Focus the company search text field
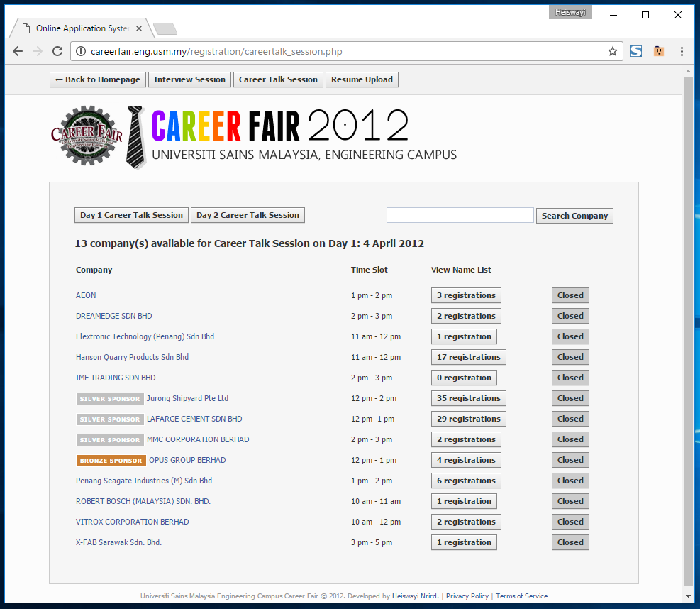 pos(460,215)
